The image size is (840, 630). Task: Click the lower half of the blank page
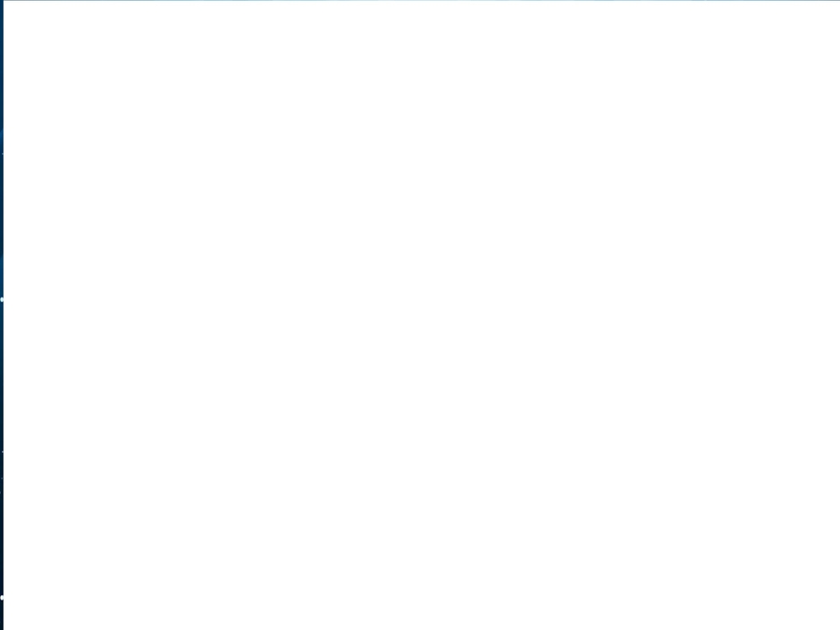[422, 473]
